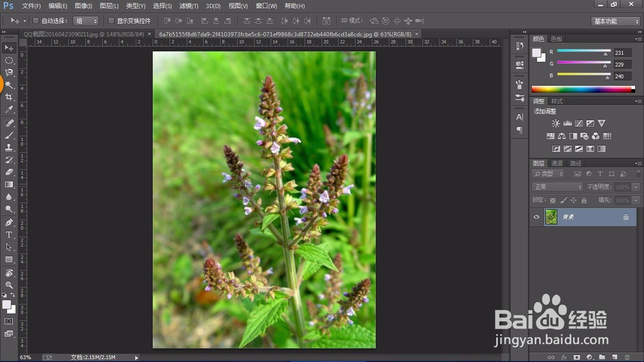Add a Brightness/Contrast adjustment
Viewport: 644px width, 362px height.
coord(556,123)
